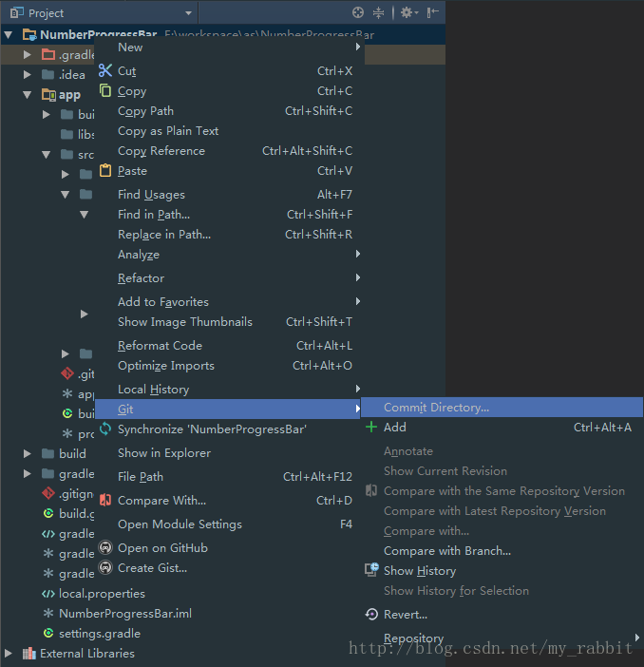Open the Local History submenu
This screenshot has height=667, width=644.
click(229, 389)
